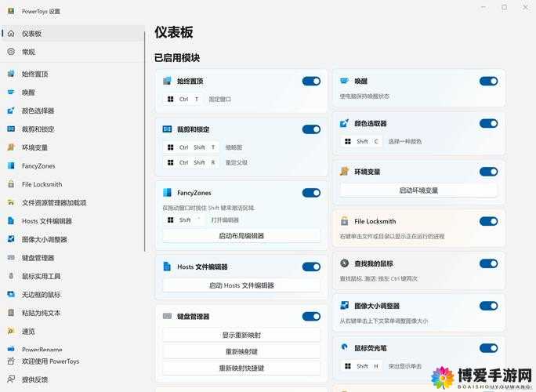Open 欢迎使用 PowerToys icon
536x392 pixels.
tap(11, 361)
